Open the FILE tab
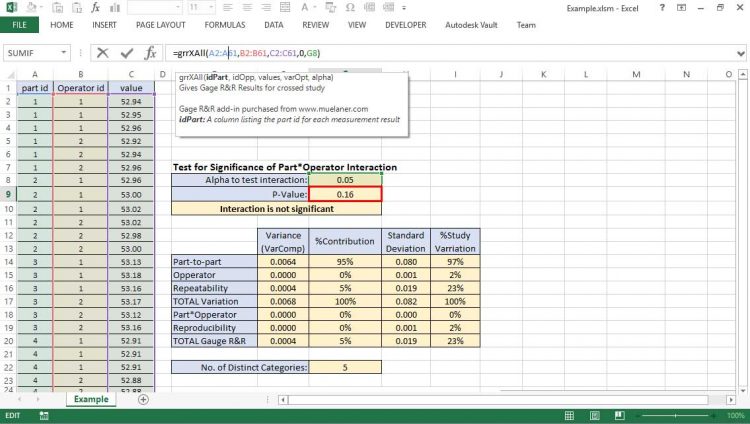Screen dimensions: 750x424 (x=19, y=25)
